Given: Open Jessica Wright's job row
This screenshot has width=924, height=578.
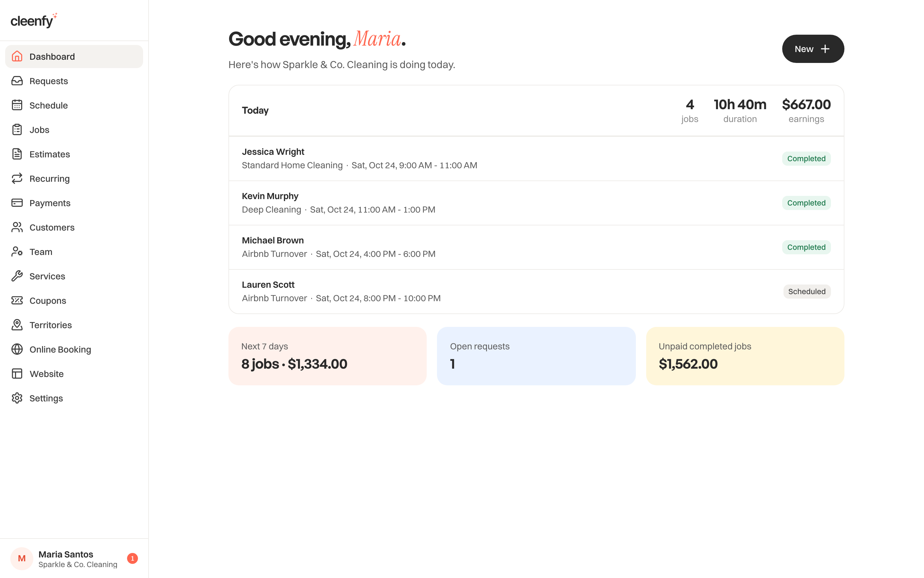Looking at the screenshot, I should [x=536, y=159].
